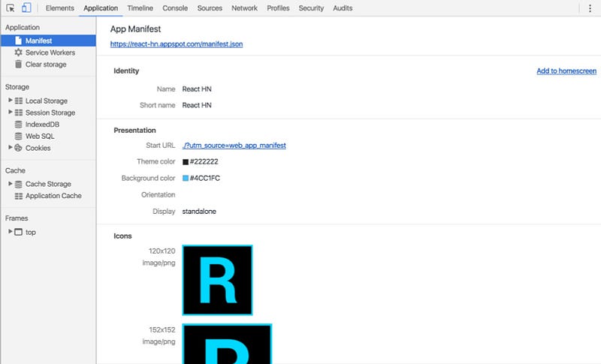Image resolution: width=601 pixels, height=364 pixels.
Task: Open the DevTools three-dot menu
Action: coord(590,8)
